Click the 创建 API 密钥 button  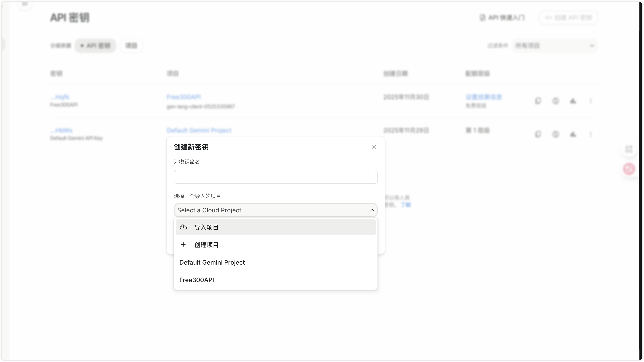tap(568, 17)
